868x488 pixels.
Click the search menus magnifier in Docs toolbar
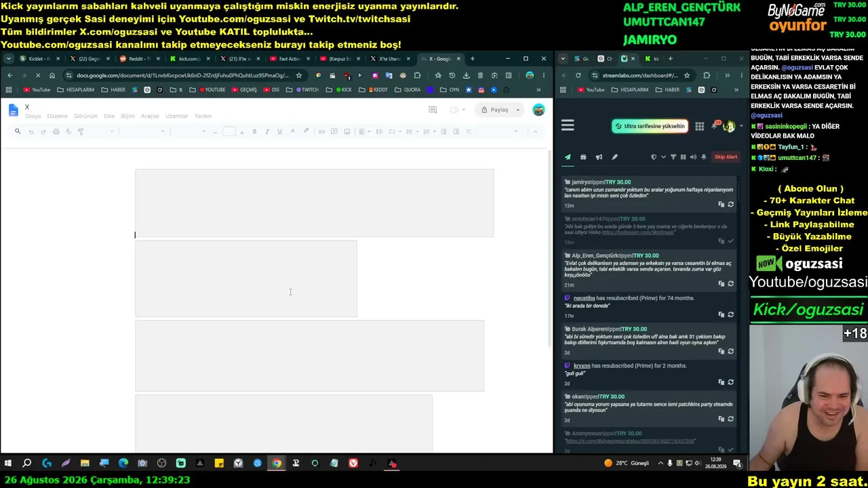click(x=18, y=131)
